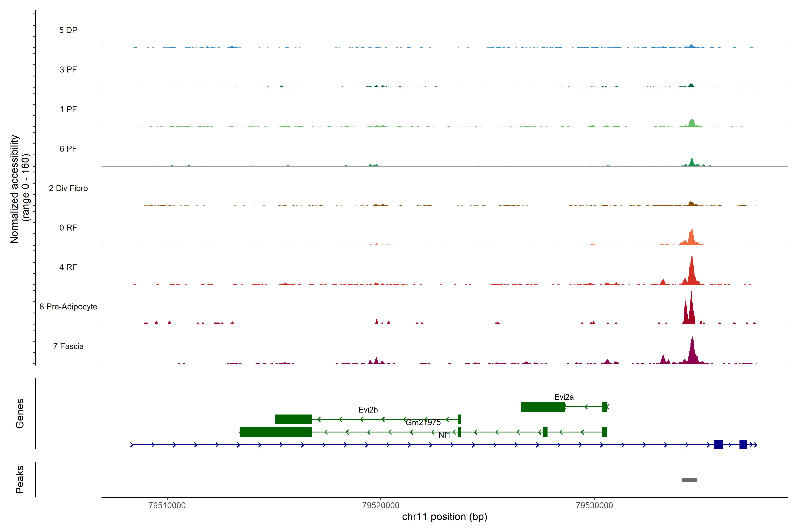Click the chr11 position axis title
The width and height of the screenshot is (798, 532).
444,517
